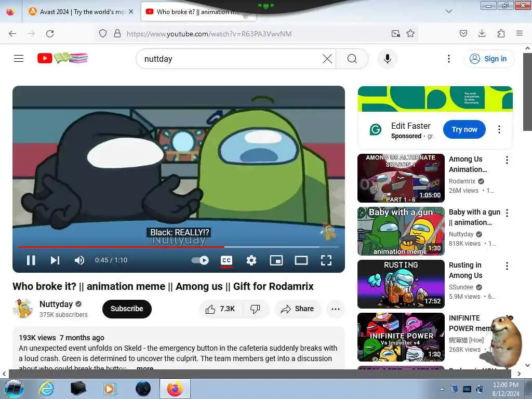The height and width of the screenshot is (399, 532).
Task: Show site security lock info
Action: [x=117, y=34]
